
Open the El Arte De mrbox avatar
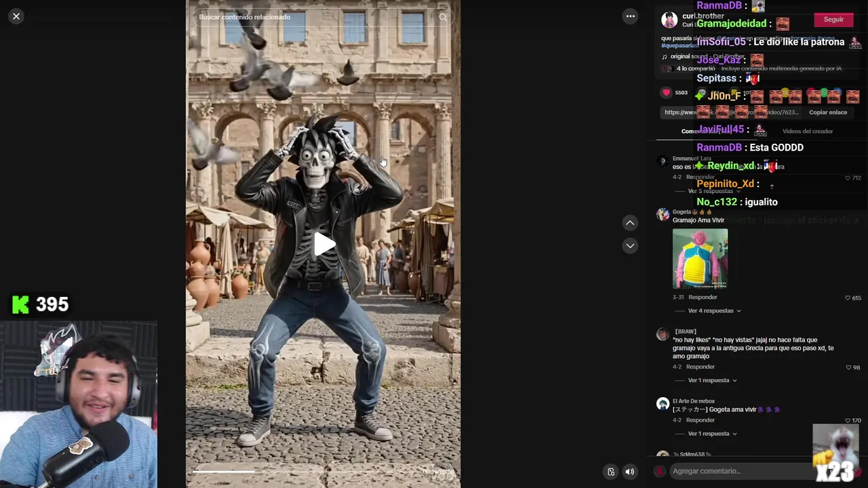[663, 404]
